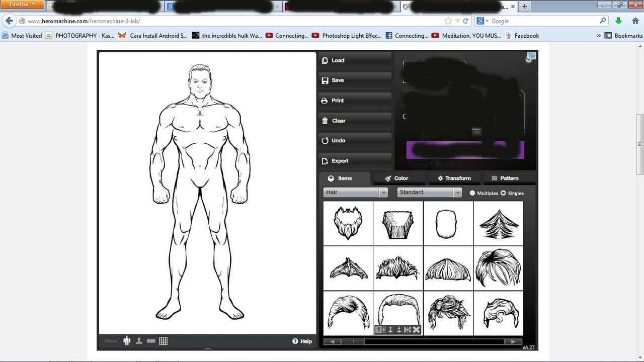Open the Downloads green arrow icon
This screenshot has height=362, width=644.
[x=619, y=21]
